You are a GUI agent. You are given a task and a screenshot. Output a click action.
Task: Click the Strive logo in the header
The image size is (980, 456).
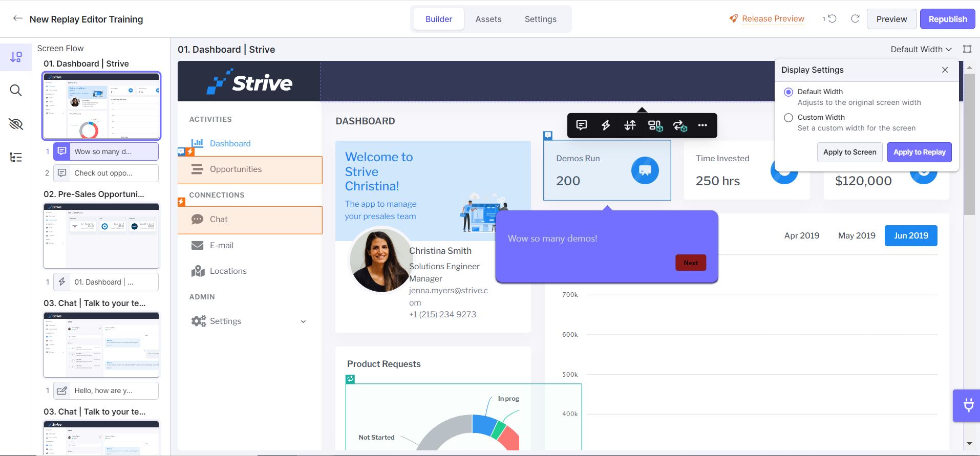pos(250,82)
